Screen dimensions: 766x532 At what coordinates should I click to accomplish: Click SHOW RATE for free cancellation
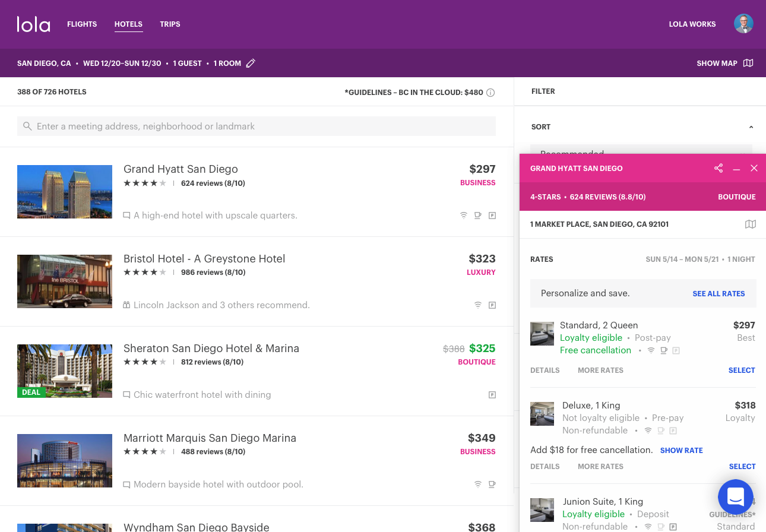[682, 451]
